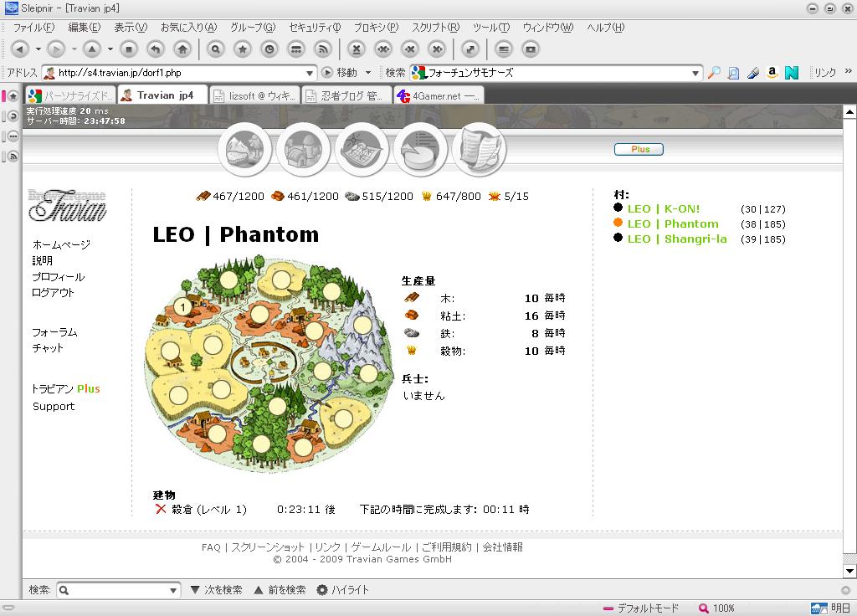The height and width of the screenshot is (616, 857).
Task: Switch to the lizsoft ウィキ tab
Action: coord(254,95)
